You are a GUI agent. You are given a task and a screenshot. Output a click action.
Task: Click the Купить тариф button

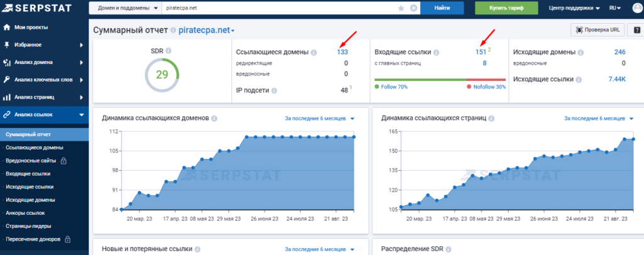click(506, 8)
